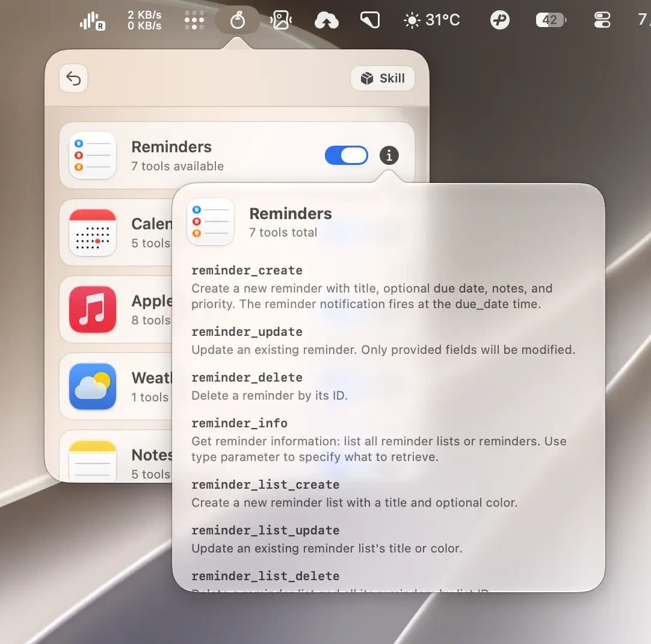The image size is (651, 644).
Task: Open the 31°C weather status item
Action: 432,20
